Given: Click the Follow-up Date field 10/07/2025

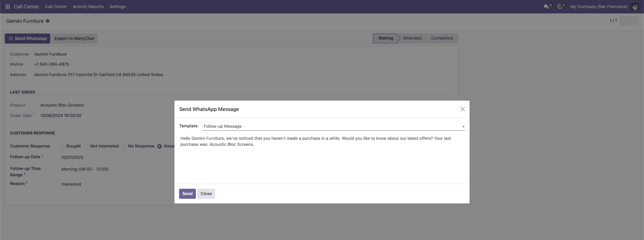Looking at the screenshot, I should click(x=72, y=158).
